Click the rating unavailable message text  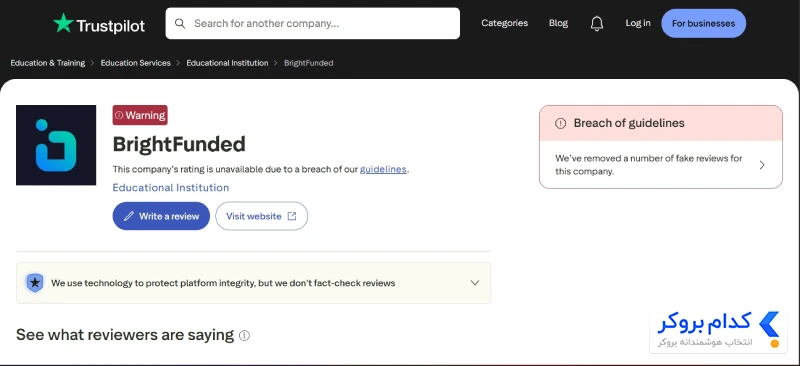point(261,169)
